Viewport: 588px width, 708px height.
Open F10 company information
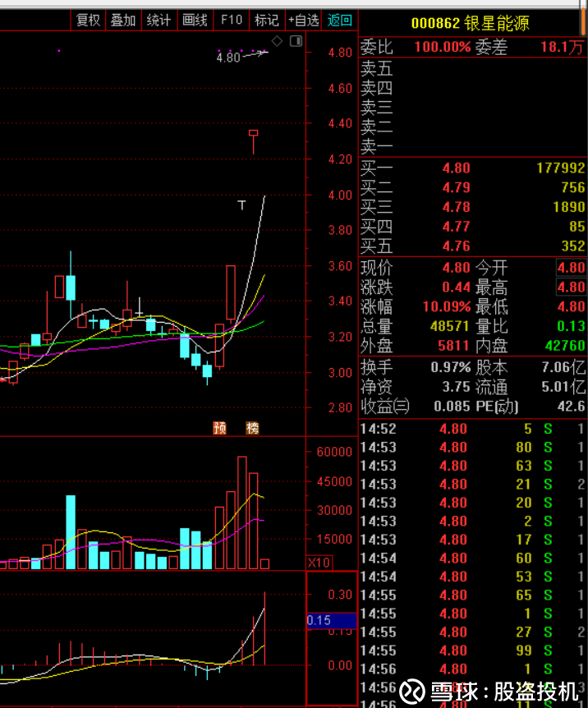point(232,21)
